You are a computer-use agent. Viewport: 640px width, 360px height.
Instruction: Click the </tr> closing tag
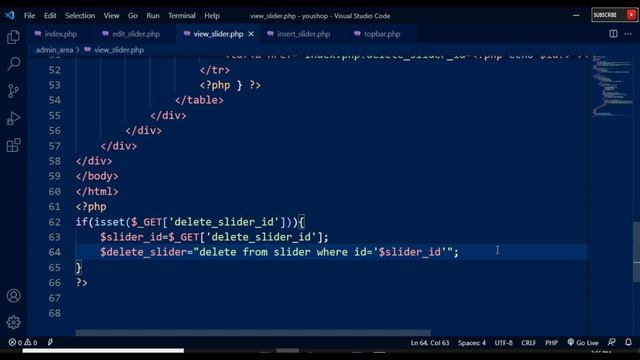(215, 70)
